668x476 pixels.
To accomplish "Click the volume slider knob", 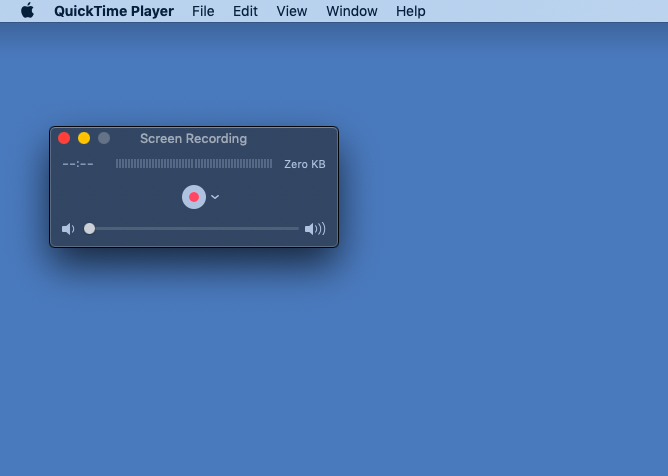I will tap(89, 228).
